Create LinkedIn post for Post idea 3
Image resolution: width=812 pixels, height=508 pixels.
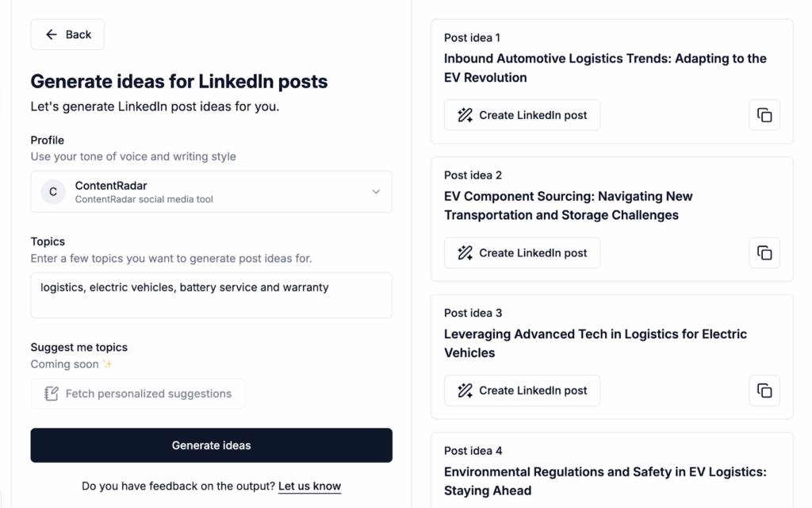522,391
